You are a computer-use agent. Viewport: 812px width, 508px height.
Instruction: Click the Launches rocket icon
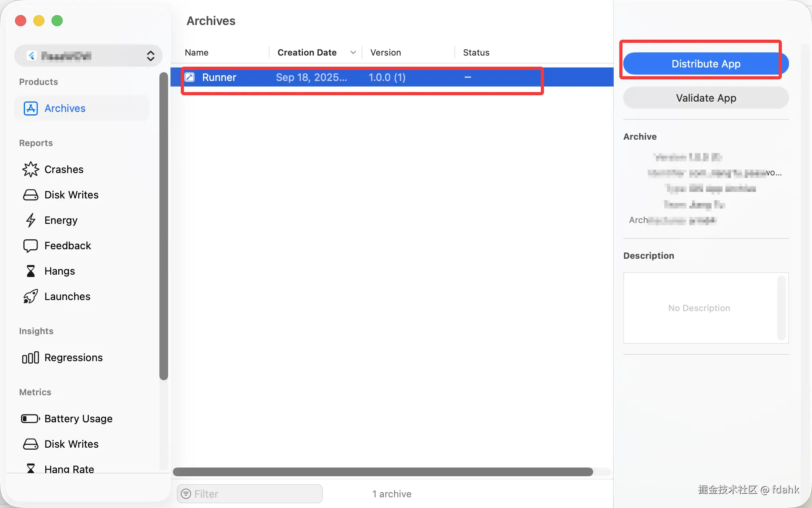(x=31, y=296)
